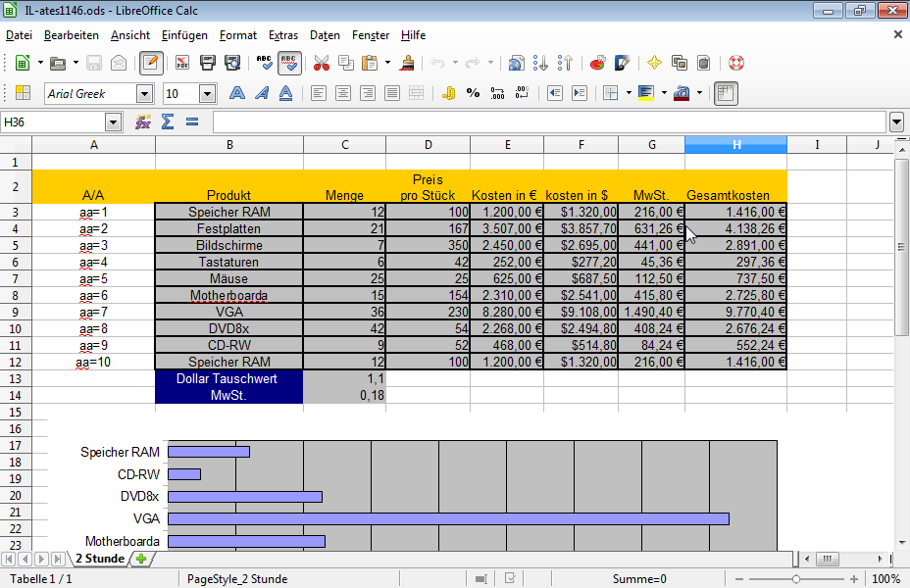Align cell content left
This screenshot has width=910, height=588.
point(318,93)
